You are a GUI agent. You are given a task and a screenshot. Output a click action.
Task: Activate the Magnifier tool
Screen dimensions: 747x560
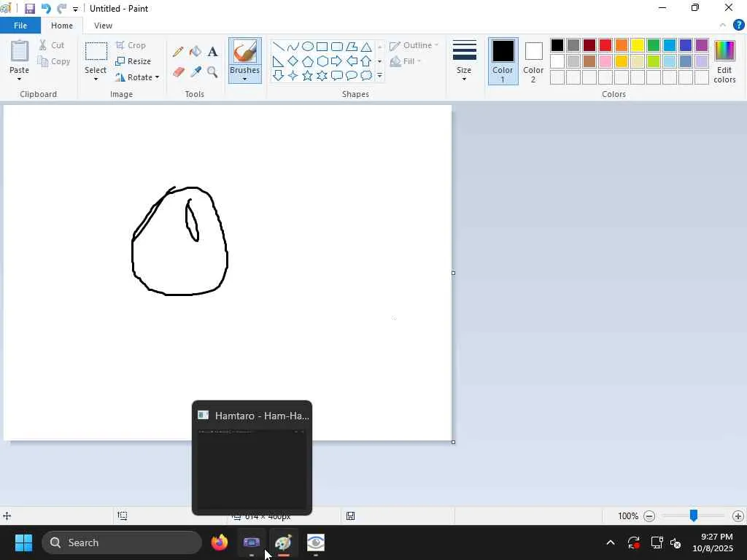[x=212, y=72]
